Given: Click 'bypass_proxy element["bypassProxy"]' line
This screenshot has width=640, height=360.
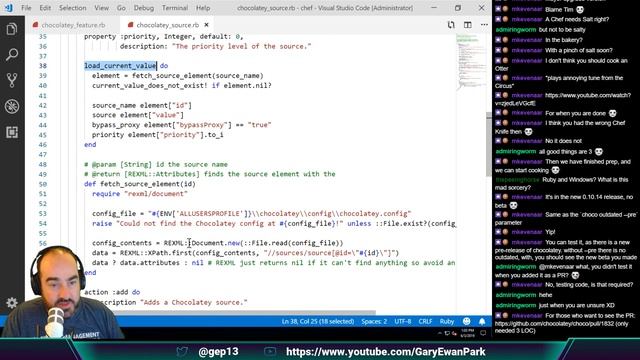Looking at the screenshot, I should pos(182,125).
